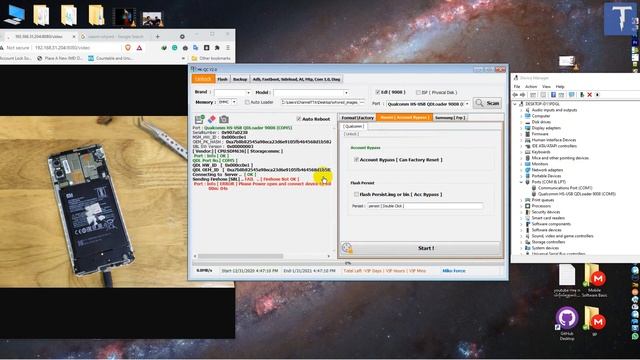This screenshot has width=640, height=360.
Task: Toggle the Auto Reboot checkbox
Action: pos(298,119)
